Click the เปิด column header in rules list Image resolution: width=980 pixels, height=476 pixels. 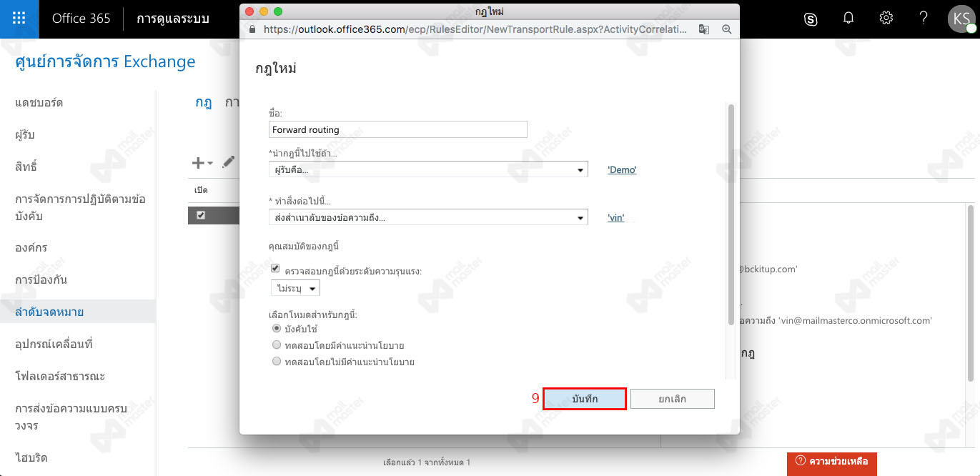point(201,191)
